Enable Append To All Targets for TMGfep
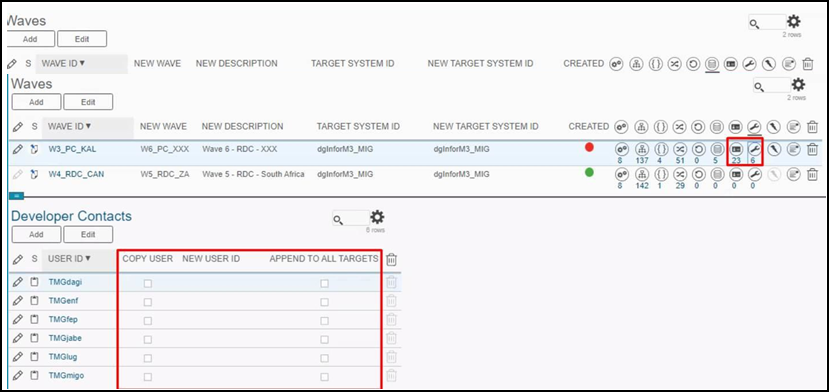Image resolution: width=829 pixels, height=392 pixels. (324, 321)
